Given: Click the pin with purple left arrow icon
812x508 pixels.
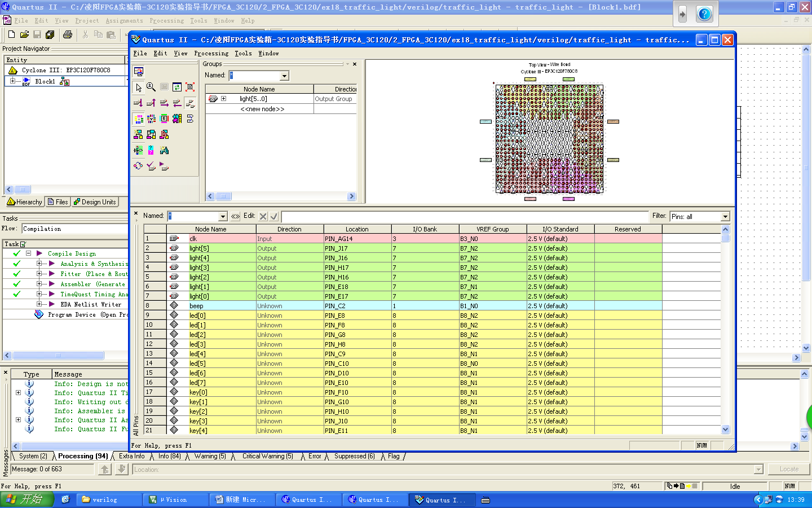Looking at the screenshot, I should pyautogui.click(x=177, y=103).
